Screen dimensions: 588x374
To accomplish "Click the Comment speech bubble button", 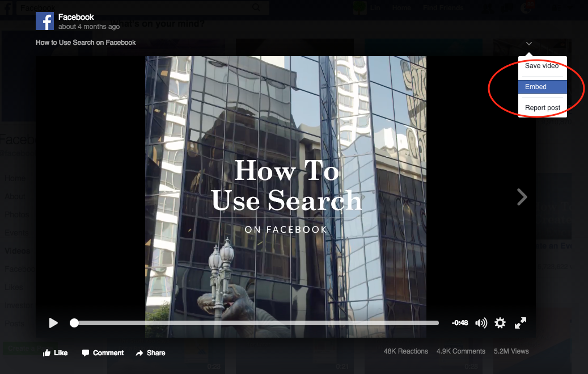I will coord(103,352).
